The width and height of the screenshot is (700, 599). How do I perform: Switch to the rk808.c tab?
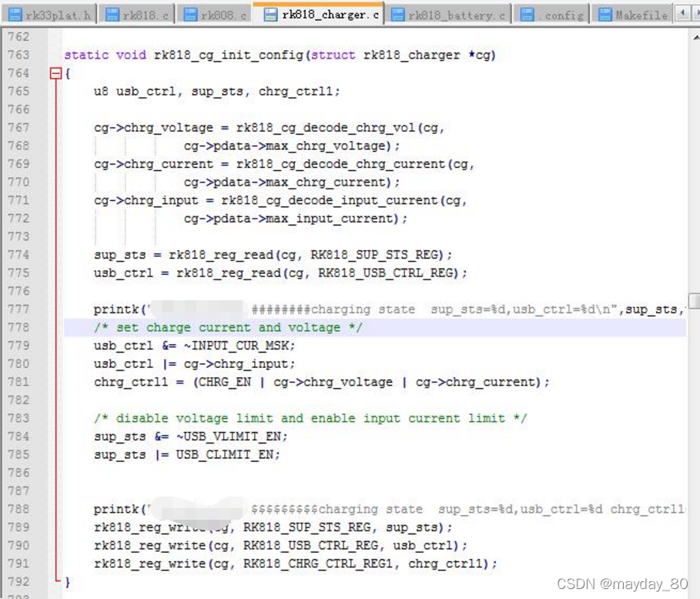(x=215, y=15)
